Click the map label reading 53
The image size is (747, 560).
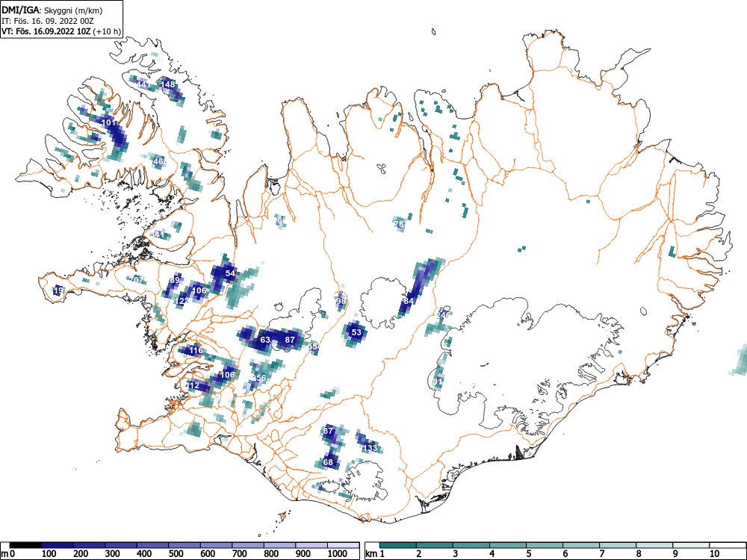(356, 332)
